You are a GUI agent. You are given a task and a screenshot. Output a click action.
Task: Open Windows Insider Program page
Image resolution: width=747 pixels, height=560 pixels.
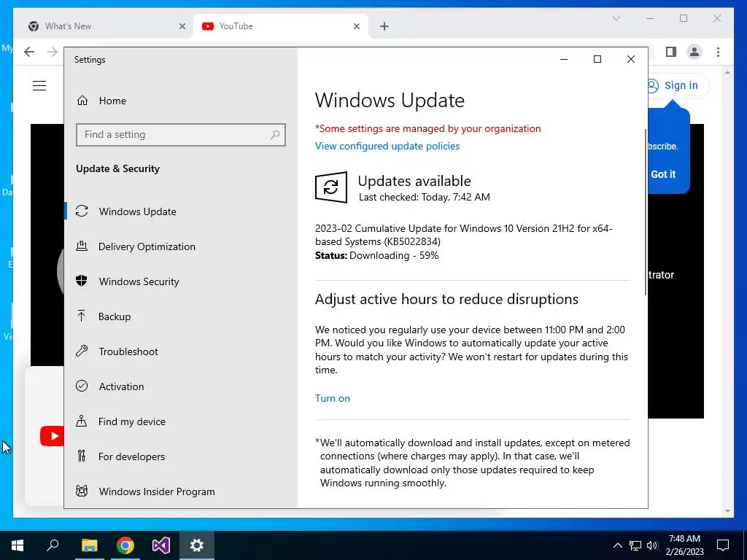pos(157,491)
